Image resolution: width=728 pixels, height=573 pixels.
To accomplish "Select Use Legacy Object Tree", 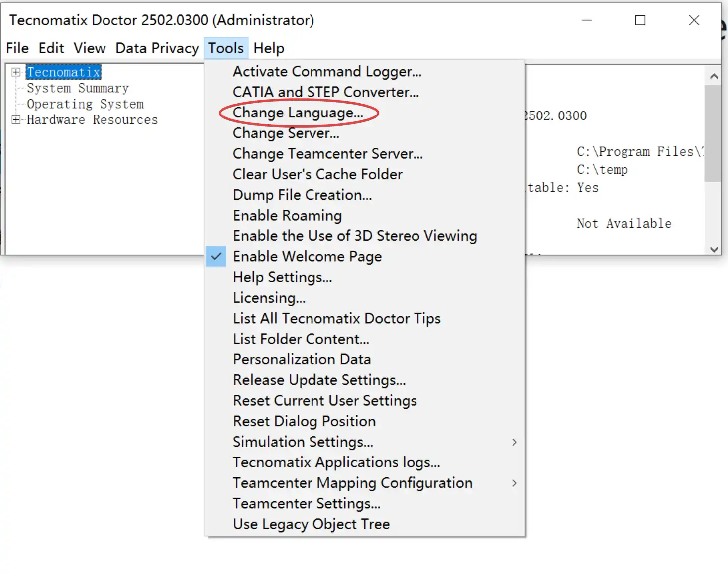I will click(x=365, y=524).
